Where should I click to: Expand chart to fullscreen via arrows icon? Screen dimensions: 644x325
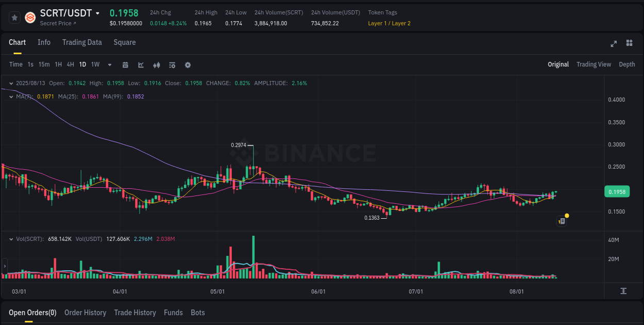614,44
